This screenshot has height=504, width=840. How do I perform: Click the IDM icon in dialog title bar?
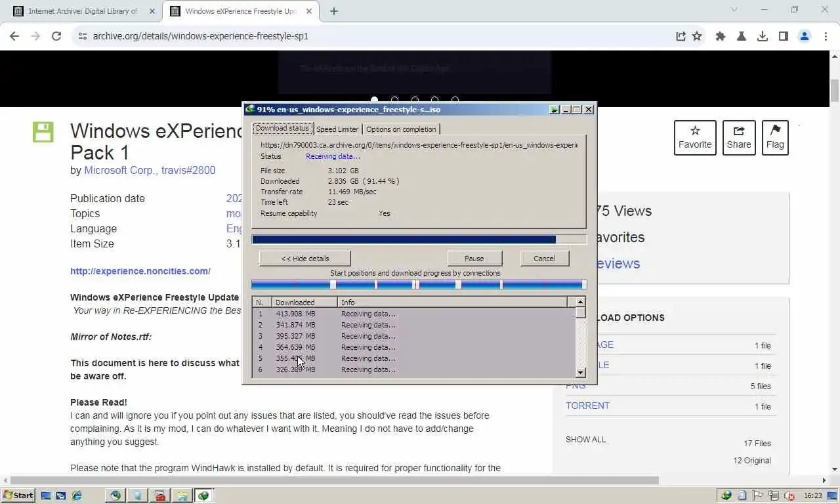(250, 110)
